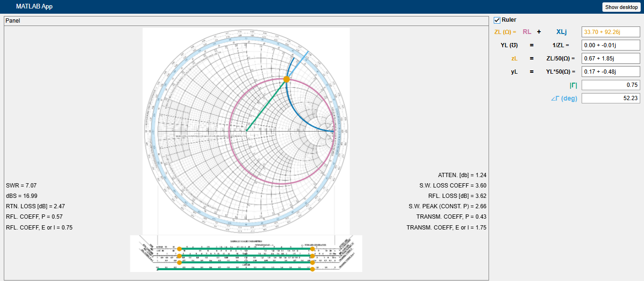Click the YL admittance result field
The height and width of the screenshot is (281, 644).
pyautogui.click(x=610, y=45)
